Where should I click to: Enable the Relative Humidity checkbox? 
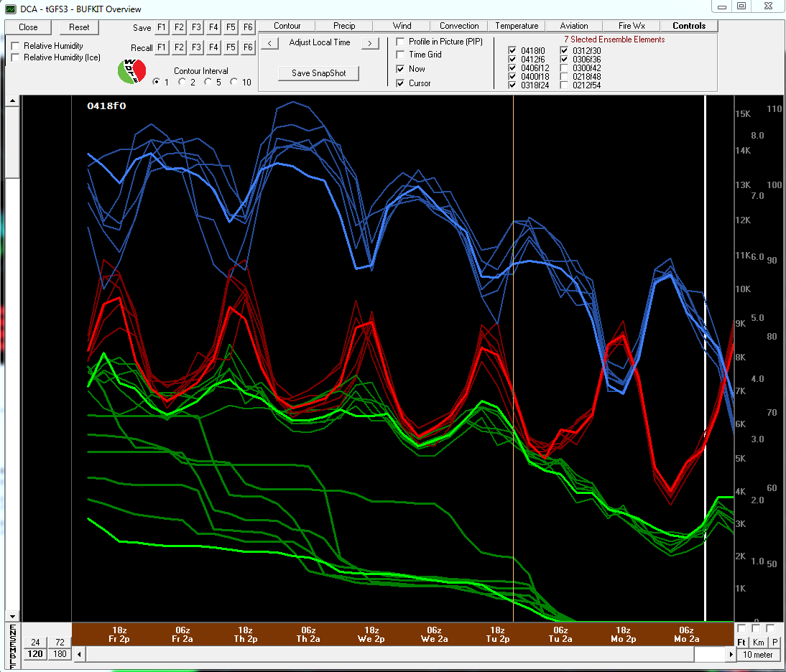[x=16, y=45]
